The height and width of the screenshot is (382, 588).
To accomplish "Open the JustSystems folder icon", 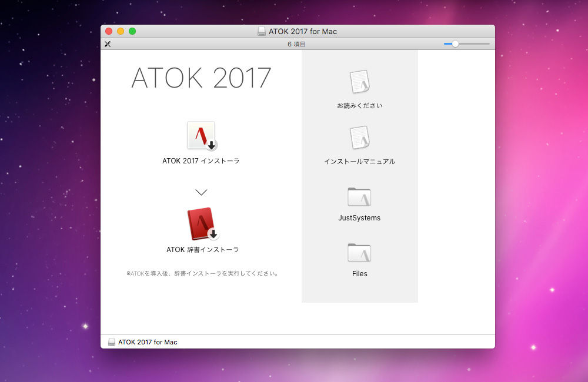I will 359,197.
